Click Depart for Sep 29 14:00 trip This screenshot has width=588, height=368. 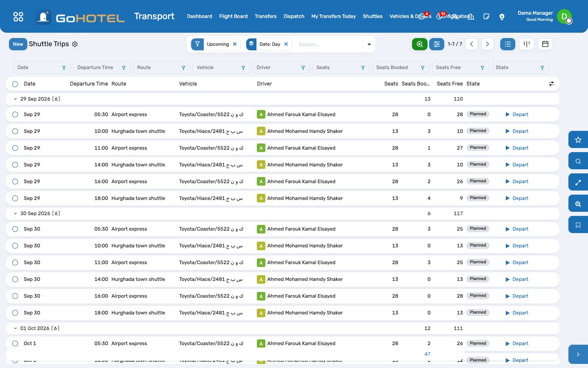pos(517,165)
